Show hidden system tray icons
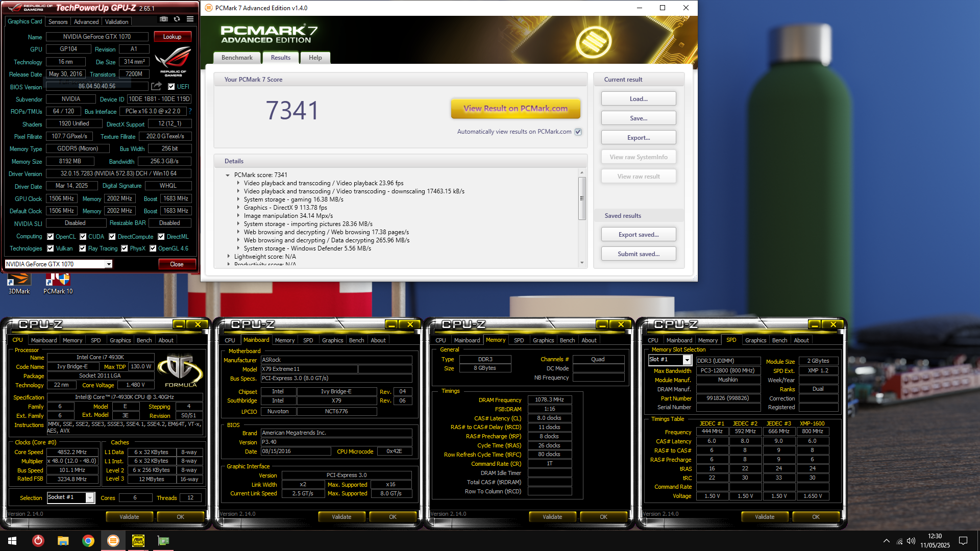This screenshot has height=551, width=980. click(886, 541)
